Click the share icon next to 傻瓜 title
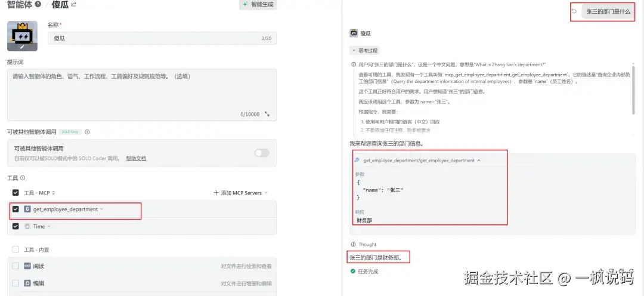644x296 pixels. pos(73,5)
